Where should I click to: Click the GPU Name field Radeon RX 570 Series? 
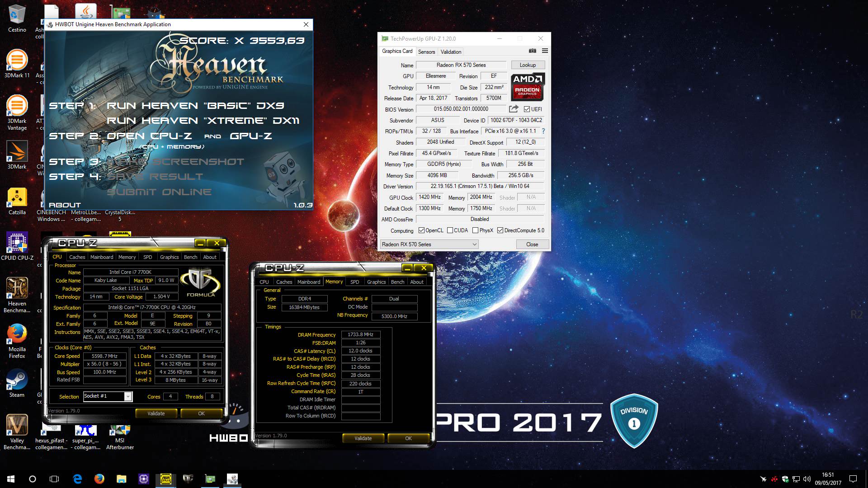pyautogui.click(x=461, y=65)
